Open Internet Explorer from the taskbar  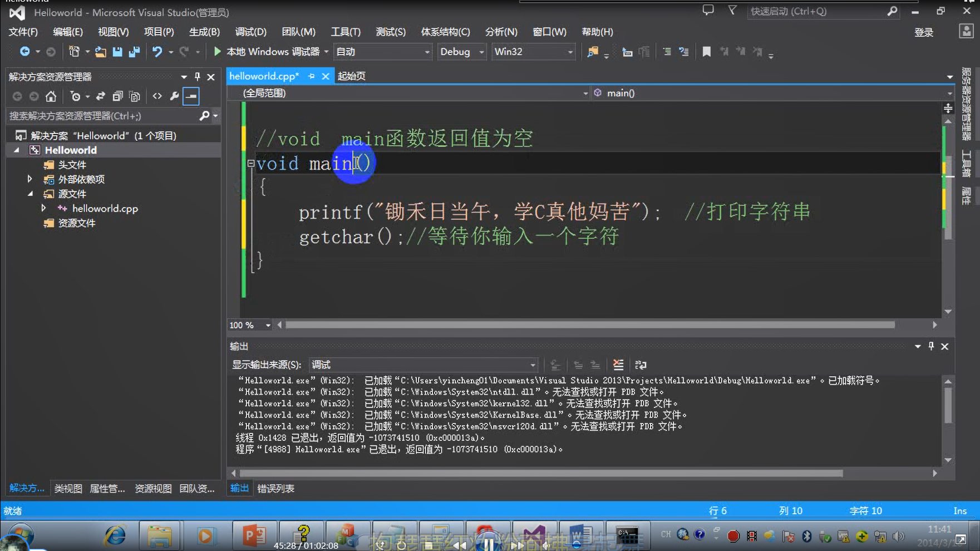(115, 536)
